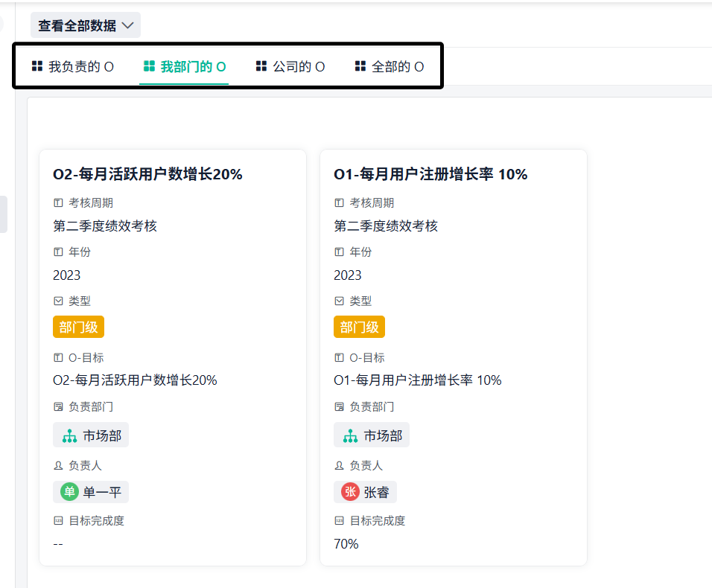Open card titled O1-每月用户注册增长率 10%
The image size is (712, 588).
tap(430, 174)
